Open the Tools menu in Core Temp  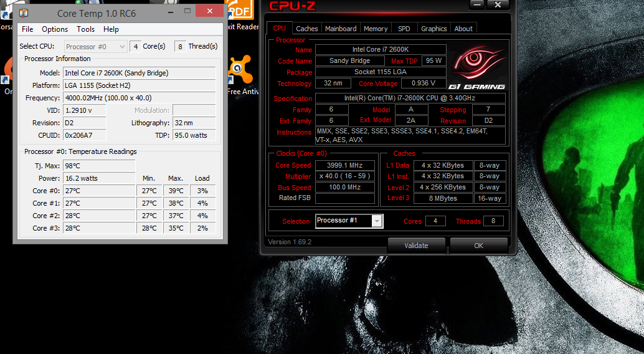[85, 29]
